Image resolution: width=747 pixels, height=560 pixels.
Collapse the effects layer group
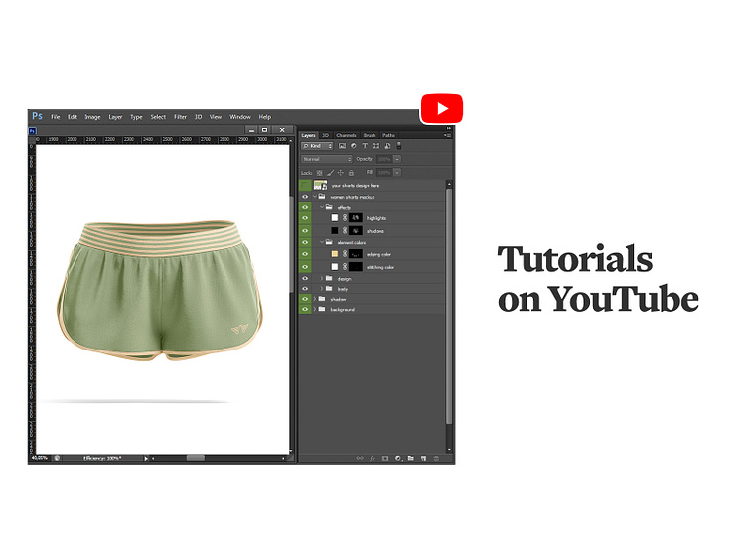tap(320, 207)
